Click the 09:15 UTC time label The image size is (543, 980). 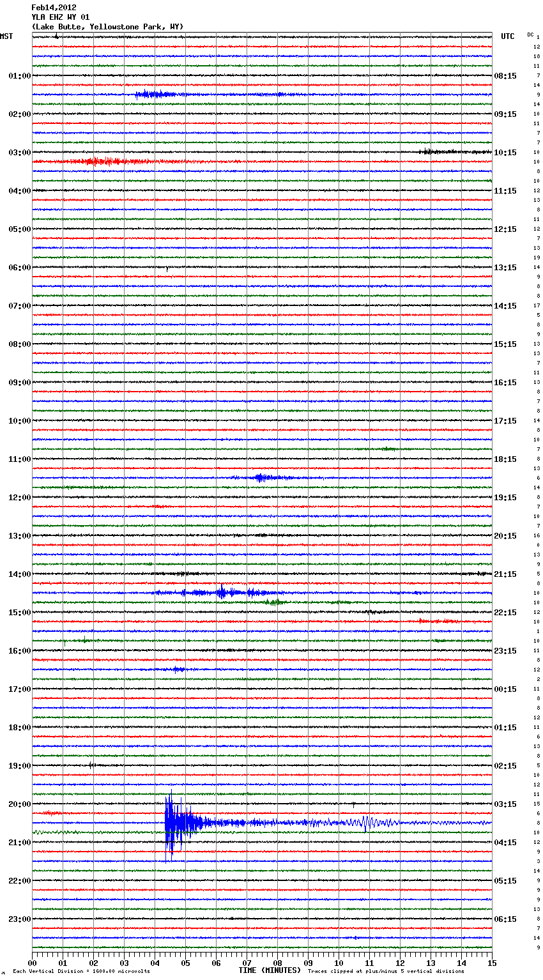(x=505, y=114)
